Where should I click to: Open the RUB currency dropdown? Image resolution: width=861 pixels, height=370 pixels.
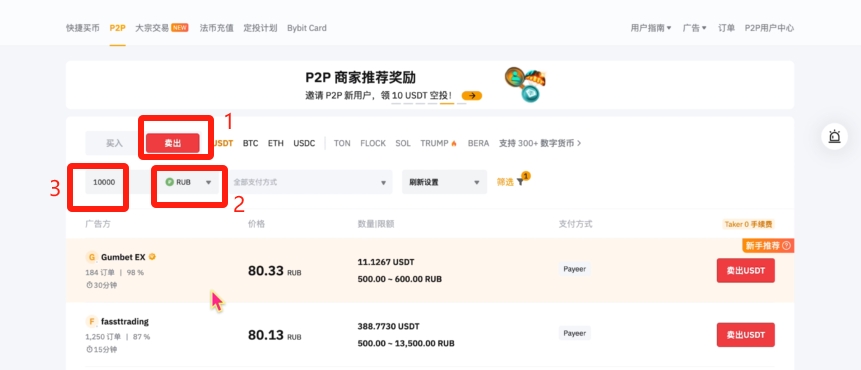[188, 182]
